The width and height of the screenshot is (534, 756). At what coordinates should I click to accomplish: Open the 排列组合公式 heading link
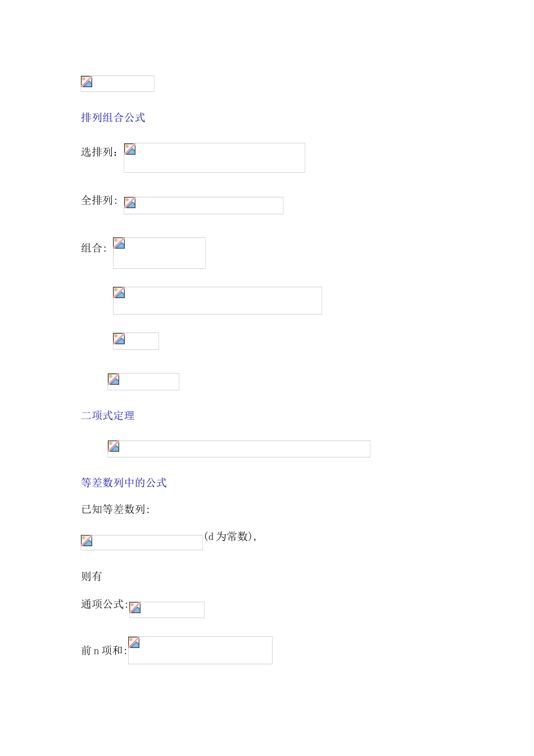coord(113,118)
